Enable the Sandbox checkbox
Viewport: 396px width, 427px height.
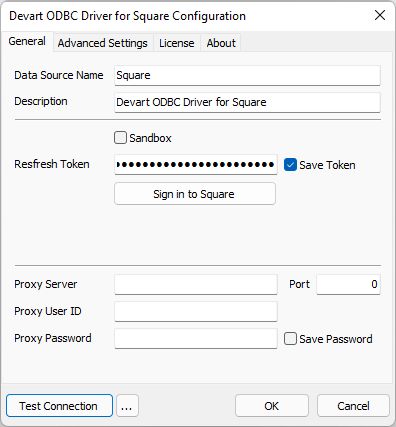click(x=120, y=138)
